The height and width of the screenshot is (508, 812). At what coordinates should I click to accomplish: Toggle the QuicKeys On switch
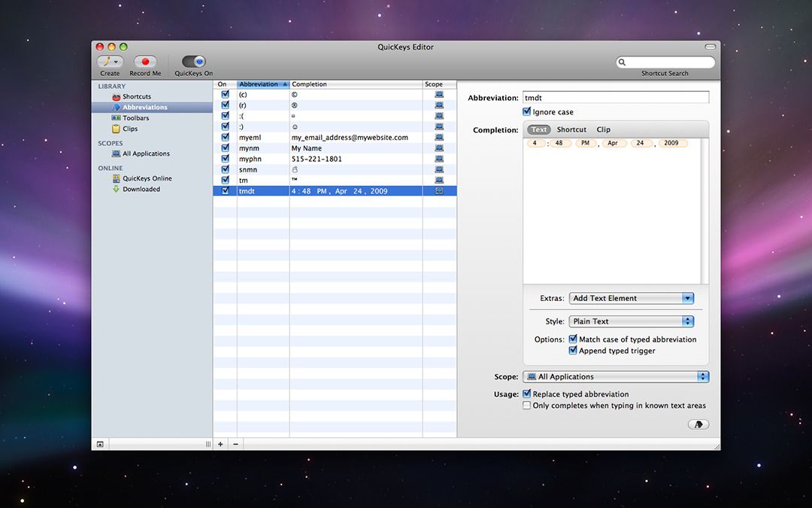[x=194, y=62]
